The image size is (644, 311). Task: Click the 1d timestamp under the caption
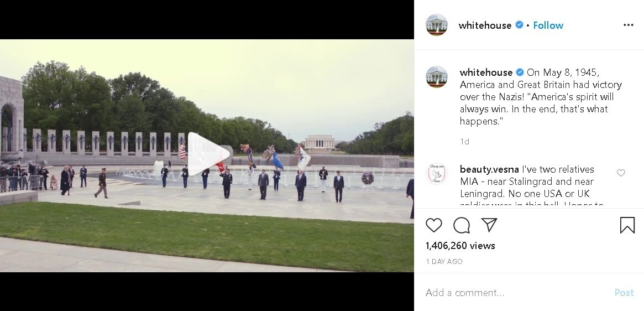coord(464,142)
